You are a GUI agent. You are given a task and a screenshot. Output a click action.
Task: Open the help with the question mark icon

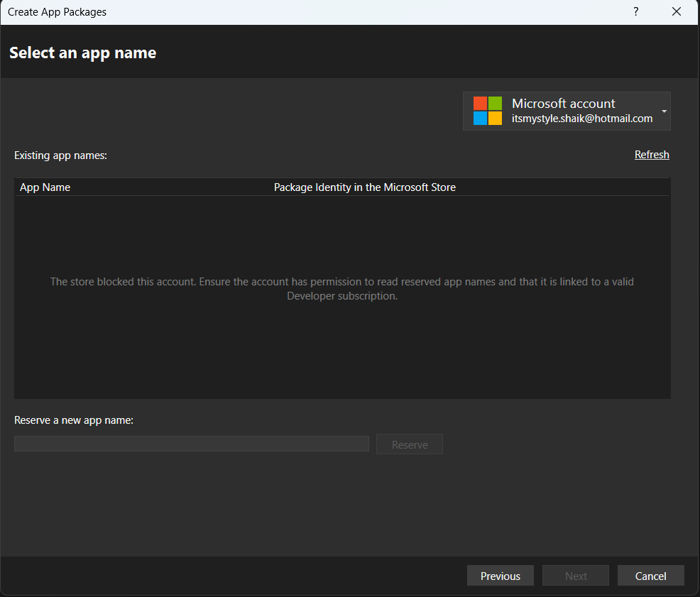point(635,11)
